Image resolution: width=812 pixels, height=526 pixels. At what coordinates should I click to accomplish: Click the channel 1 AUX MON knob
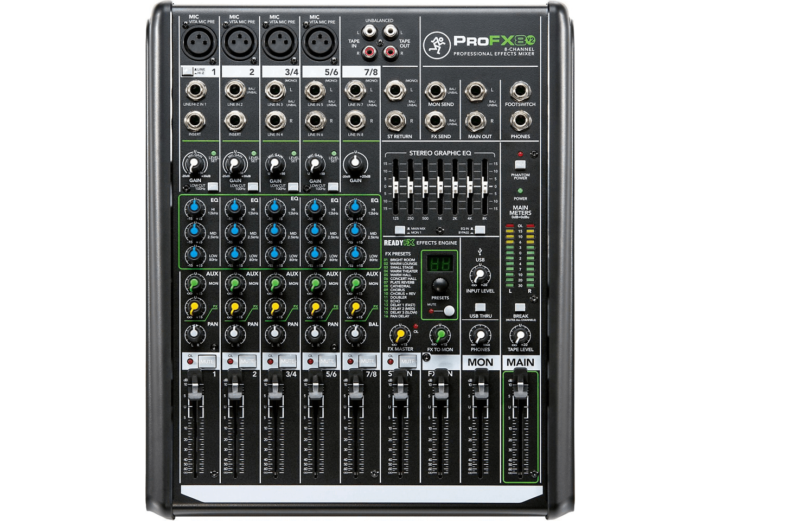point(194,284)
